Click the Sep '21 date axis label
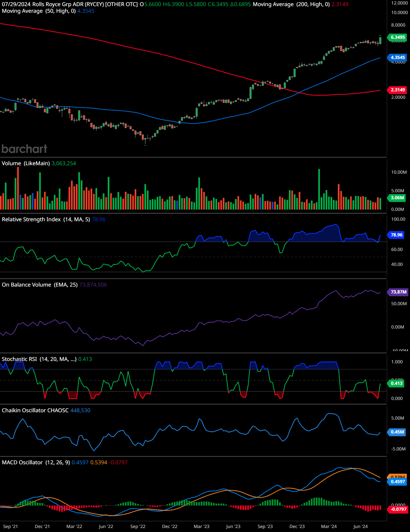Viewport: 410px width, 532px height. [x=10, y=526]
